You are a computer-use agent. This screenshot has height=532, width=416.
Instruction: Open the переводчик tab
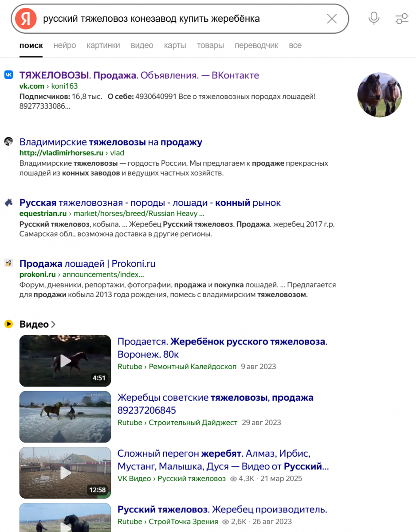(x=256, y=45)
